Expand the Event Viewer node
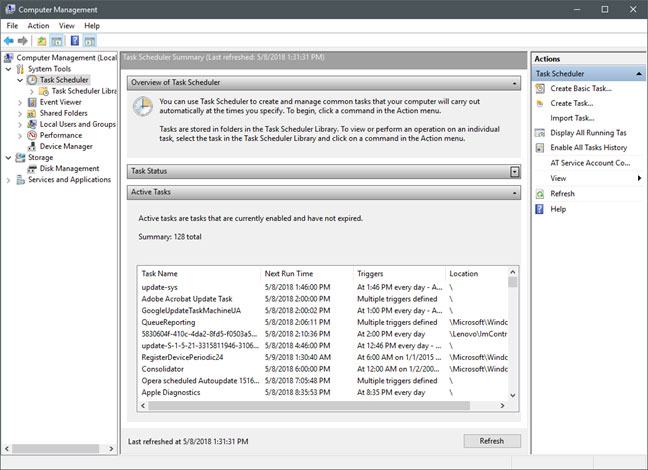Viewport: 648px width, 470px height. click(20, 102)
